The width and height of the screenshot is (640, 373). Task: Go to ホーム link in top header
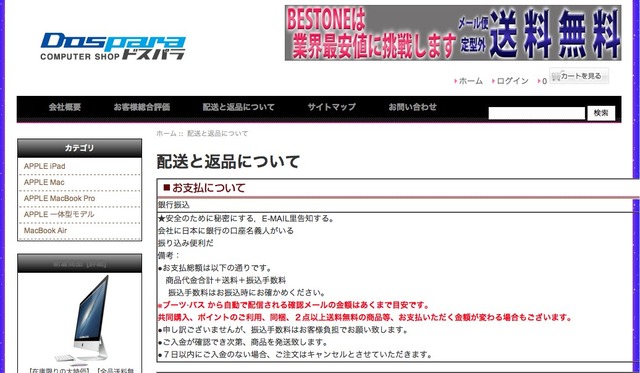[x=471, y=81]
